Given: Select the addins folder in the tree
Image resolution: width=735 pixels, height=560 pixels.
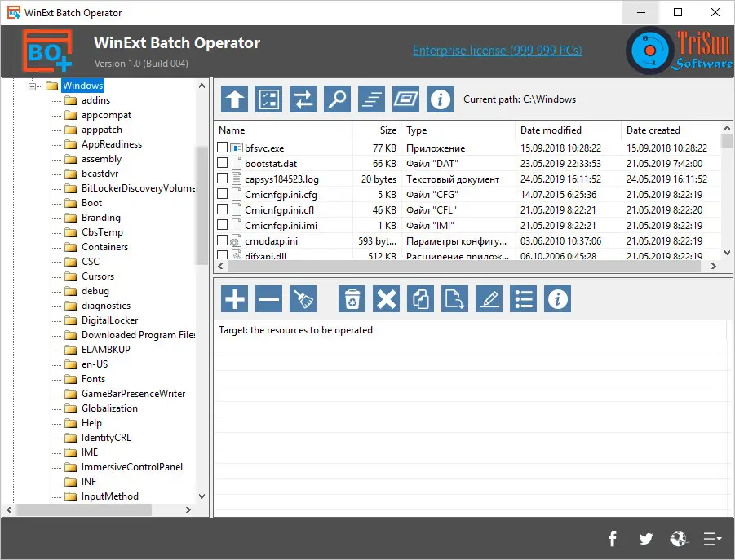Looking at the screenshot, I should click(95, 100).
